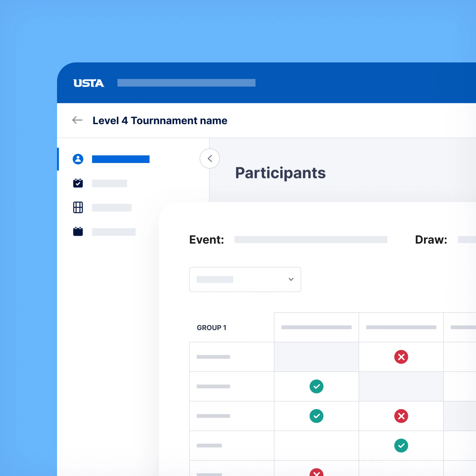Click the GROUP 1 column header
Screen dimensions: 476x476
click(211, 327)
